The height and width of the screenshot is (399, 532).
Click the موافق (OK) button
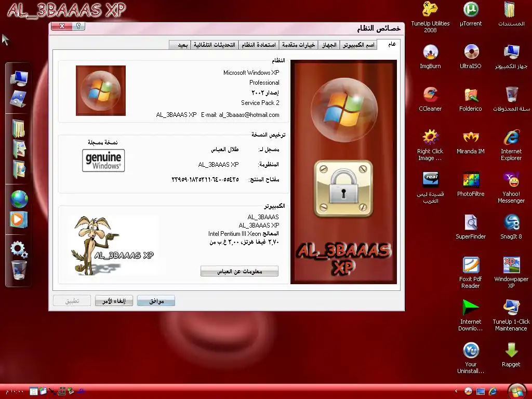tap(156, 301)
